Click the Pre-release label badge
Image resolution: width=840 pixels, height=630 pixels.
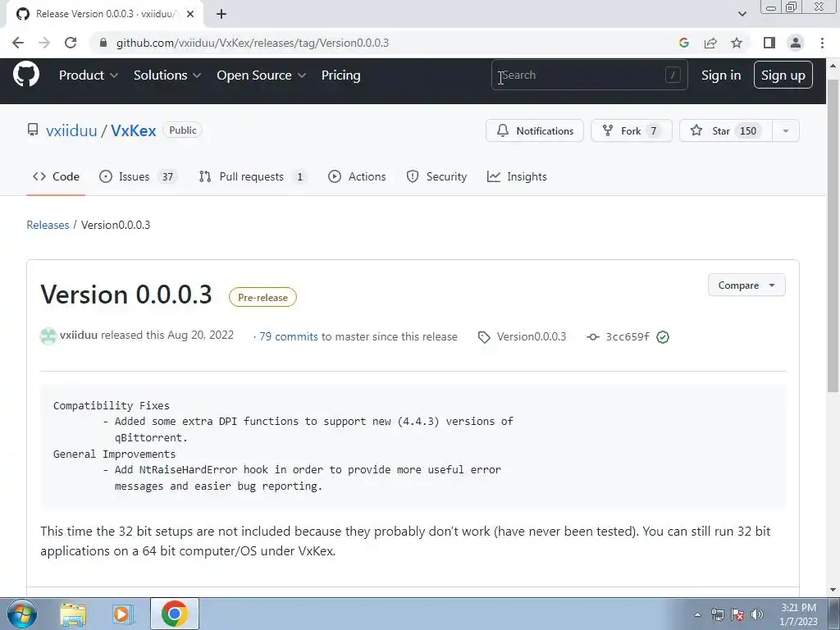click(x=262, y=297)
